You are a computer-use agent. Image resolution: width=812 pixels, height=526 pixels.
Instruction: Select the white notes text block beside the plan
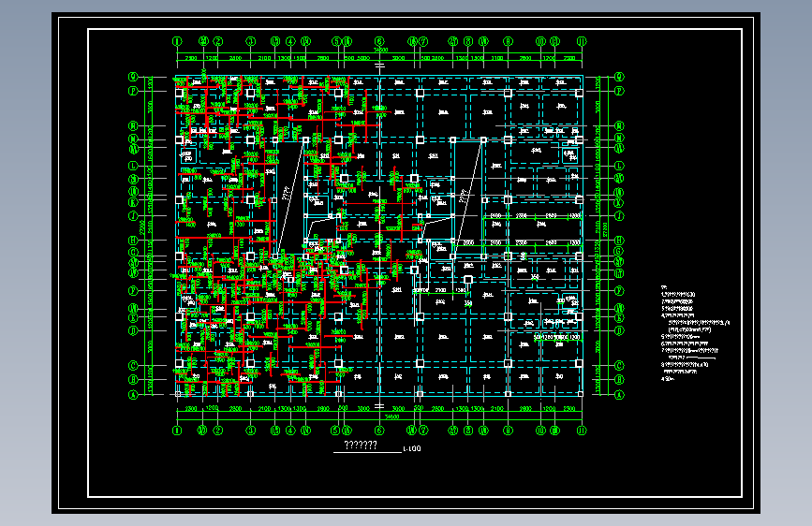(694, 333)
